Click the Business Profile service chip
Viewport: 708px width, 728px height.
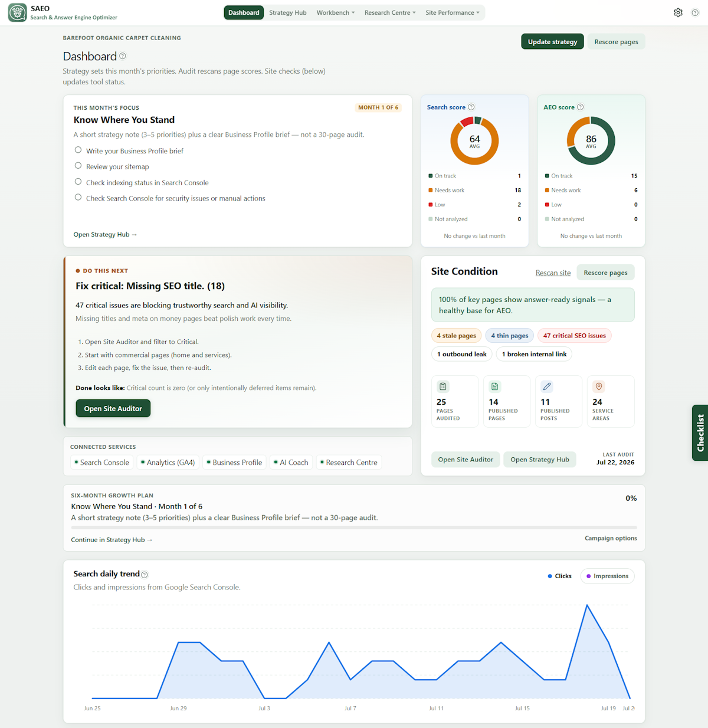tap(235, 463)
